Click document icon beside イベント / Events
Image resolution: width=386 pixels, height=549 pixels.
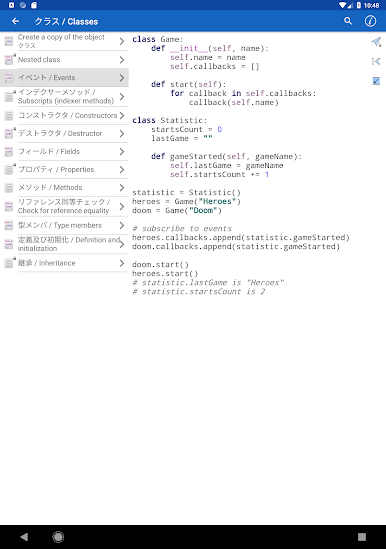click(x=9, y=78)
